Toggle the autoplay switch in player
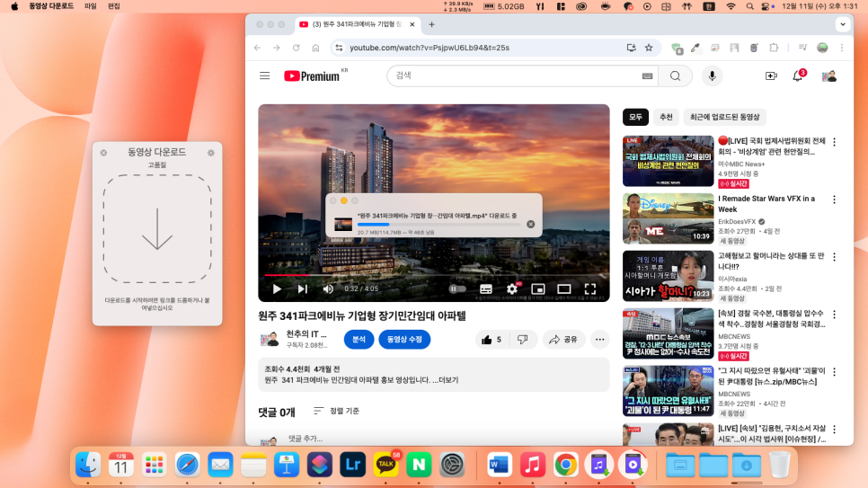 (x=457, y=288)
